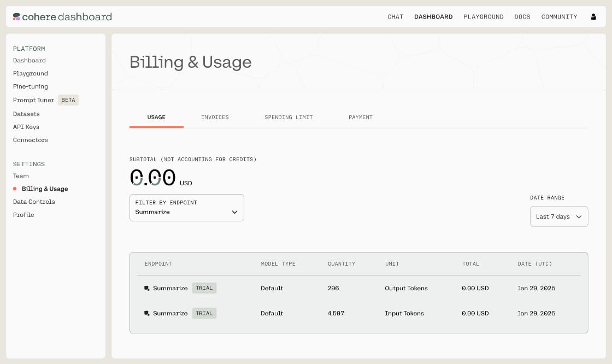Open the Filter by Endpoint dropdown
The height and width of the screenshot is (364, 612).
pyautogui.click(x=186, y=208)
